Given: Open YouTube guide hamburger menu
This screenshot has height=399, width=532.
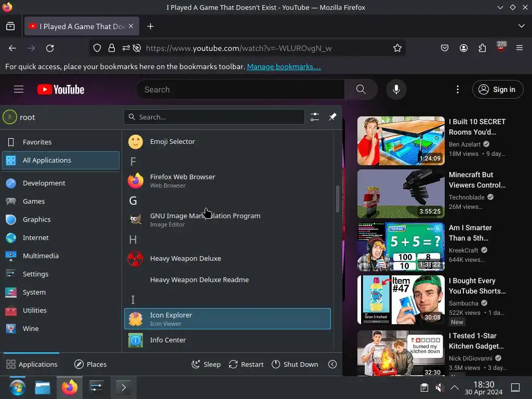Looking at the screenshot, I should click(19, 89).
